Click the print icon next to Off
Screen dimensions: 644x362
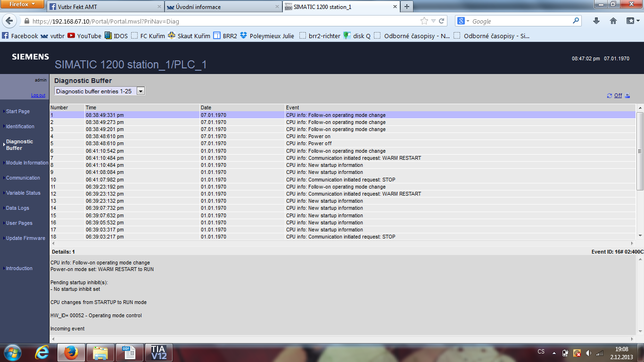(627, 96)
